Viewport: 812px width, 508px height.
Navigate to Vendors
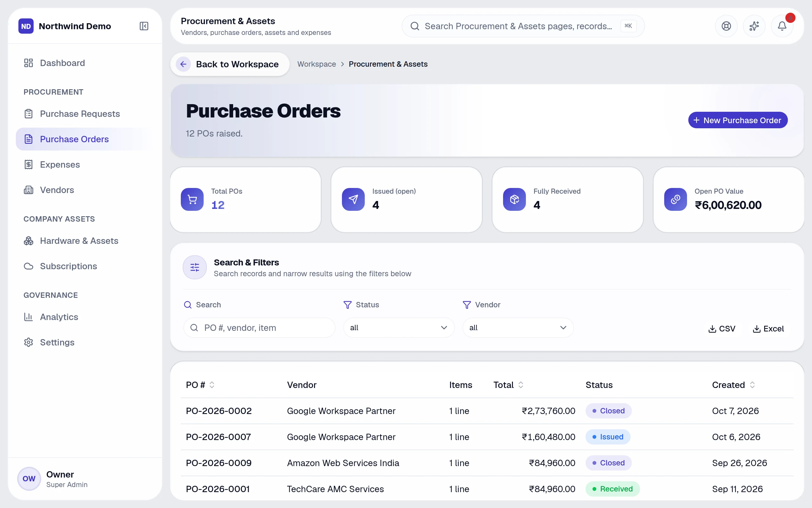pos(85,190)
